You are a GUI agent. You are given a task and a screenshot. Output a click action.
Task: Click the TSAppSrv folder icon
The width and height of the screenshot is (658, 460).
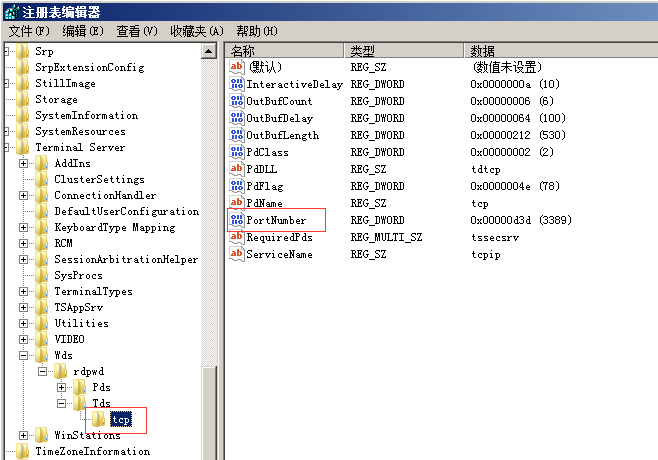(x=41, y=307)
